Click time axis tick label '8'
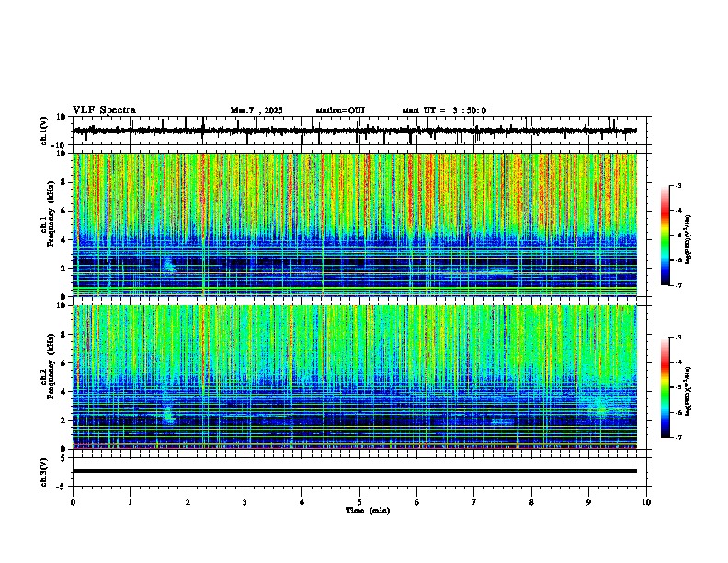Image resolution: width=728 pixels, height=563 pixels. [531, 502]
